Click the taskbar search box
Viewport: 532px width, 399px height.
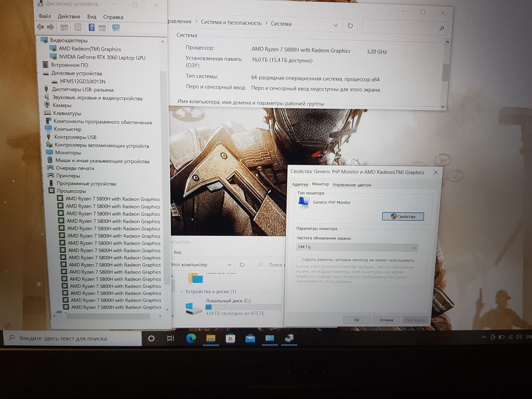point(73,338)
